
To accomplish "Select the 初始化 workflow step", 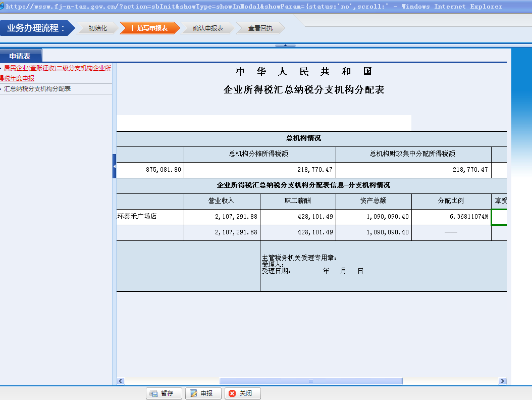I will point(98,28).
